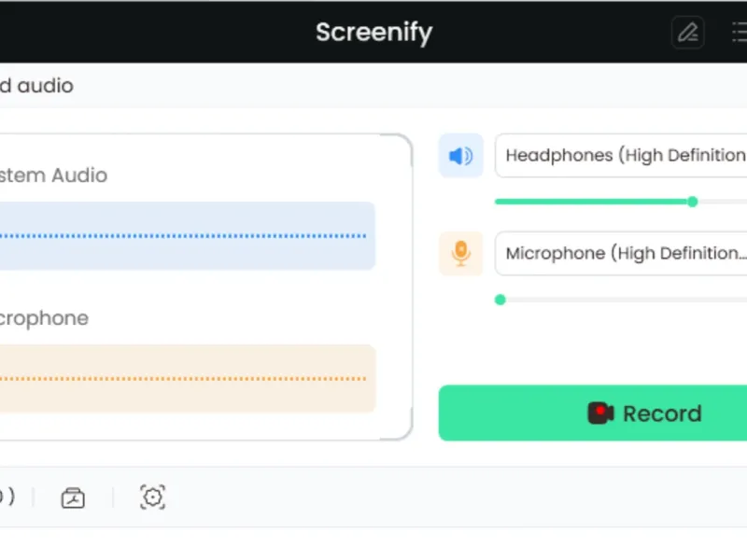
Task: Mute the system audio speaker icon
Action: pyautogui.click(x=460, y=156)
